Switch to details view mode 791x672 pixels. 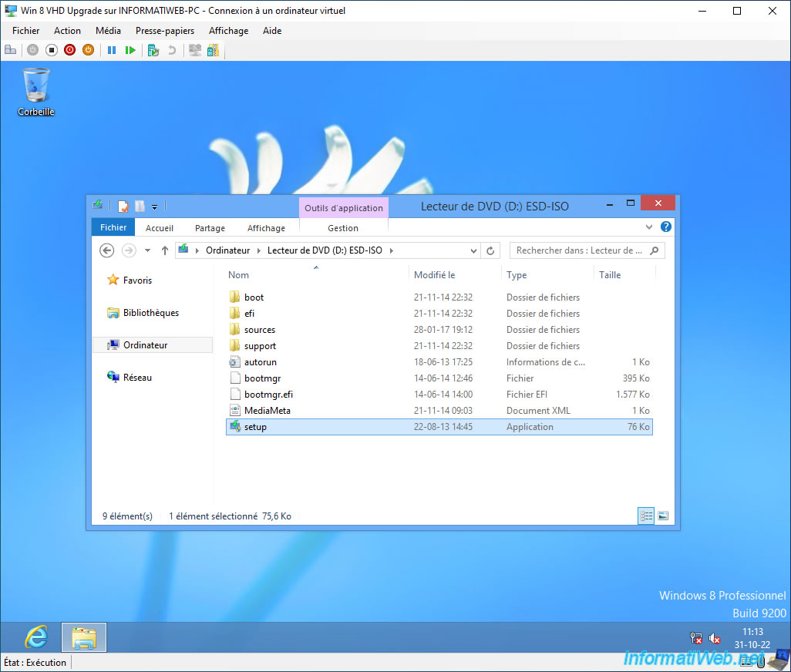tap(646, 516)
